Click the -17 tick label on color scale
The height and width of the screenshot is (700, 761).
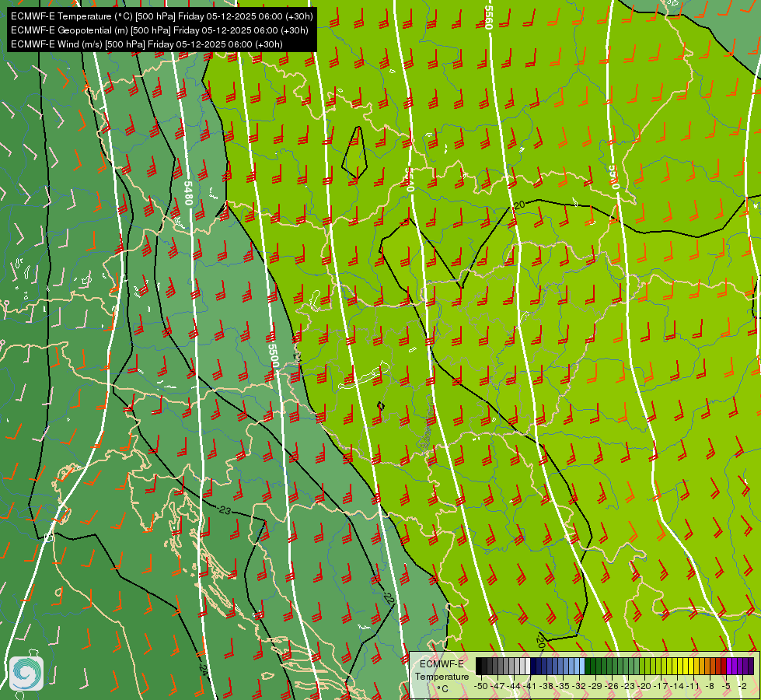click(661, 687)
